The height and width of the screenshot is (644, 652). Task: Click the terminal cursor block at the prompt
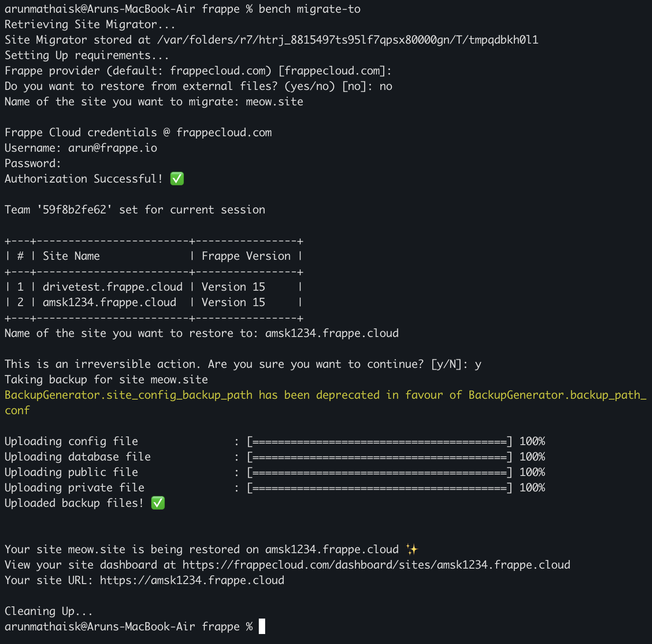(262, 626)
